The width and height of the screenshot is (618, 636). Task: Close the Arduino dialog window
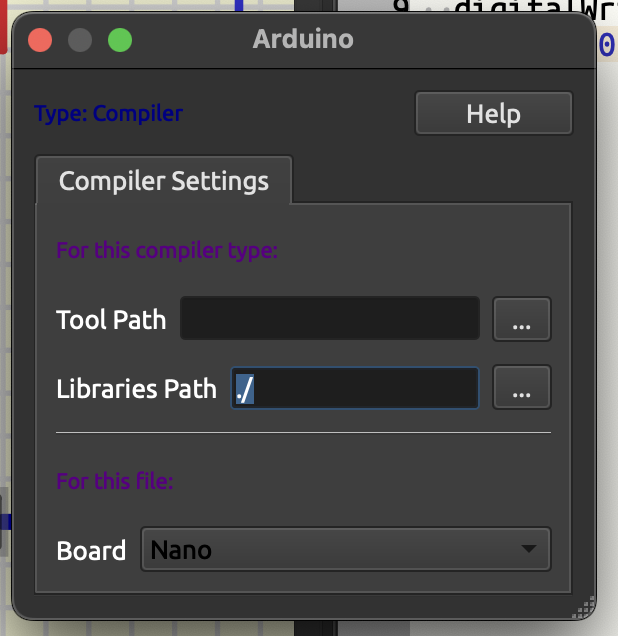pos(40,41)
